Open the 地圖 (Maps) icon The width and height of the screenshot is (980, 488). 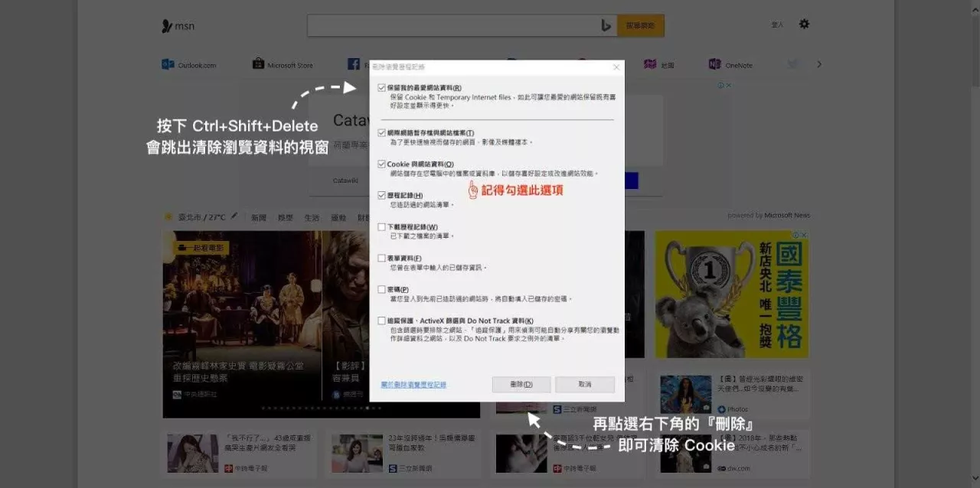(x=660, y=64)
